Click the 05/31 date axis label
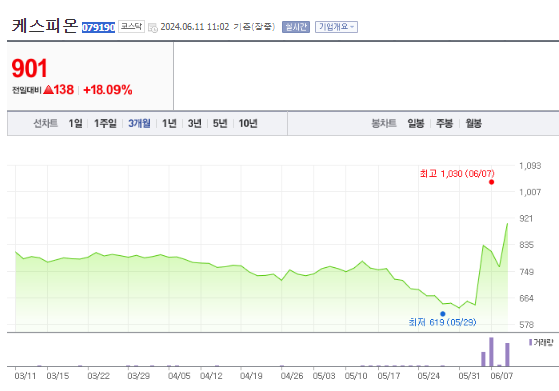 coord(469,376)
